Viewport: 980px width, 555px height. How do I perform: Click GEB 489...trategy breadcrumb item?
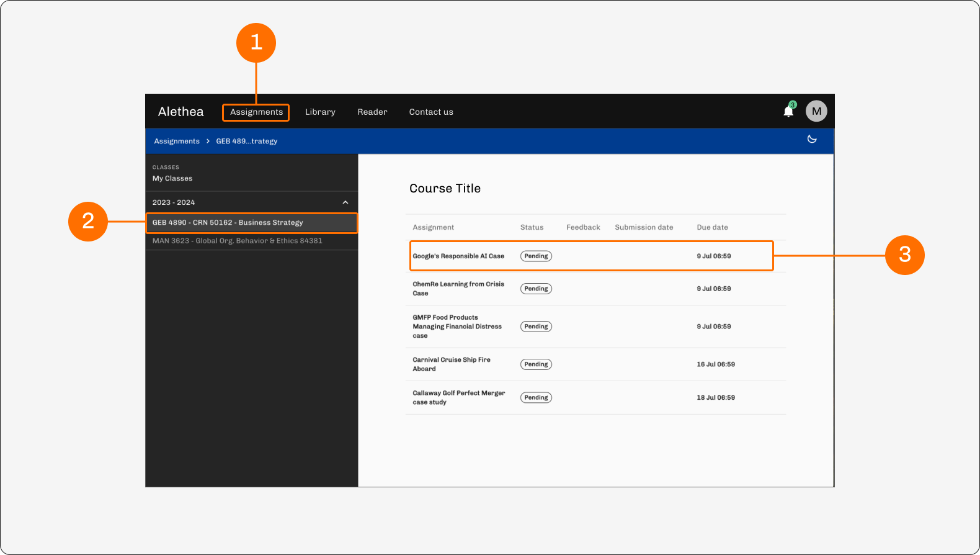[247, 142]
